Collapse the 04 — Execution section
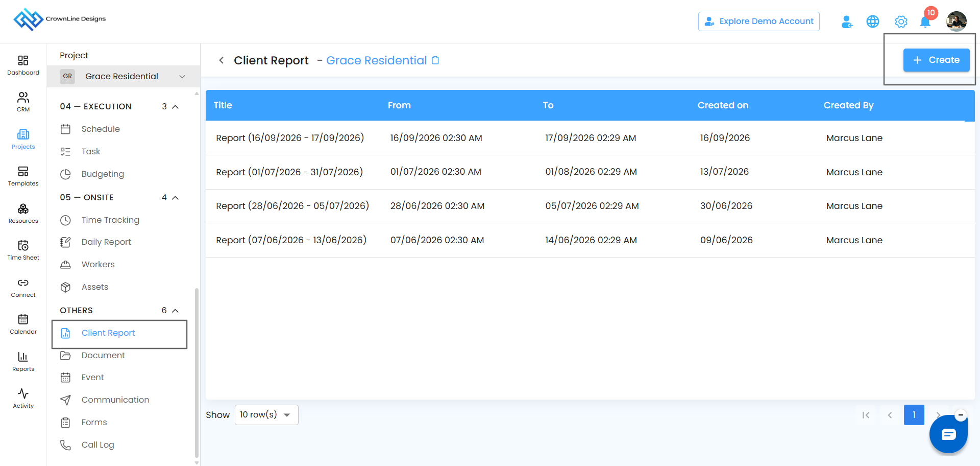Viewport: 980px width, 466px height. point(175,107)
